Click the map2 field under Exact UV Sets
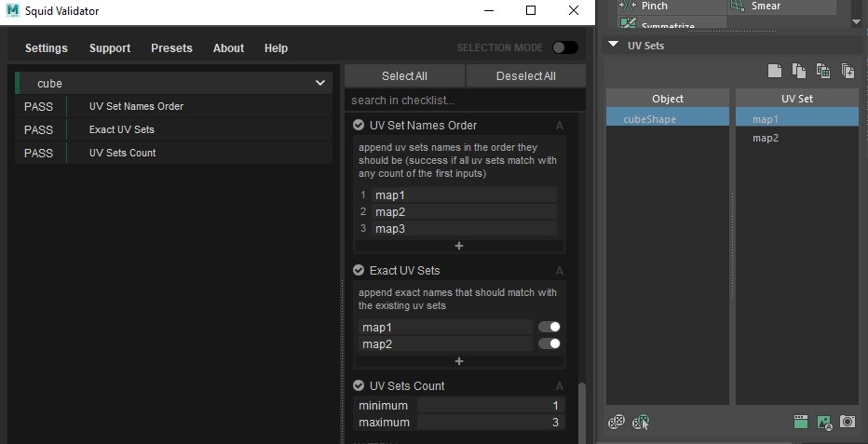The height and width of the screenshot is (444, 868). pos(445,343)
